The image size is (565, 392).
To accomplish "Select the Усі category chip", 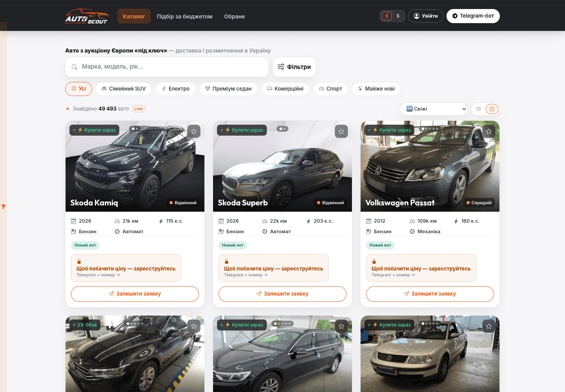I will pos(78,89).
